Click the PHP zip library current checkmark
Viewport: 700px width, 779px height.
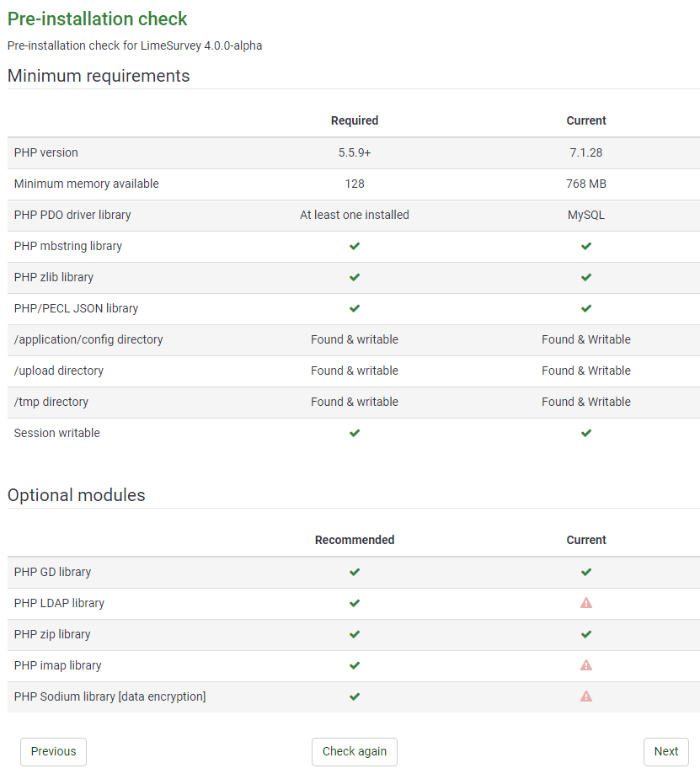coord(586,634)
